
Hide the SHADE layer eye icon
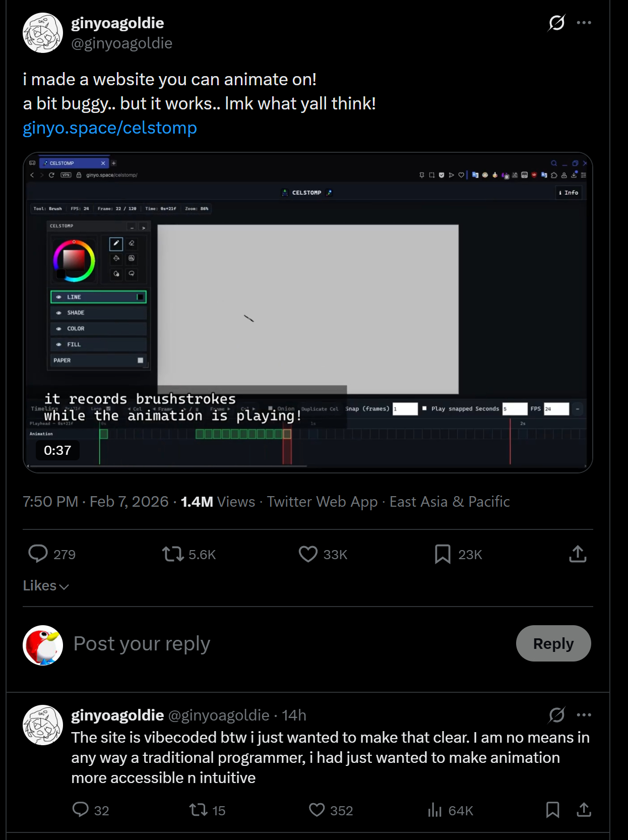(x=59, y=313)
